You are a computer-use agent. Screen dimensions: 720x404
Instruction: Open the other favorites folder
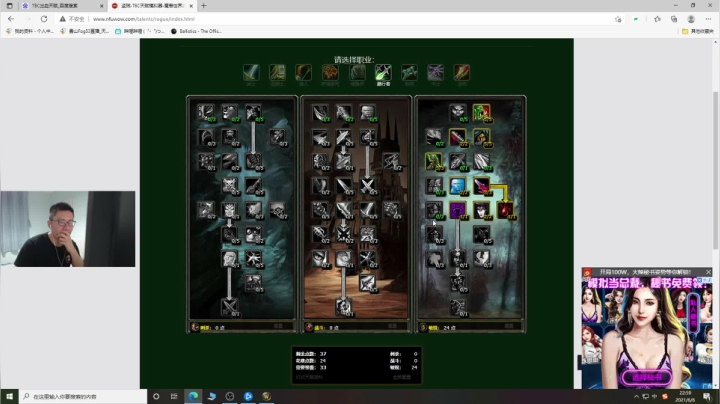pyautogui.click(x=698, y=31)
